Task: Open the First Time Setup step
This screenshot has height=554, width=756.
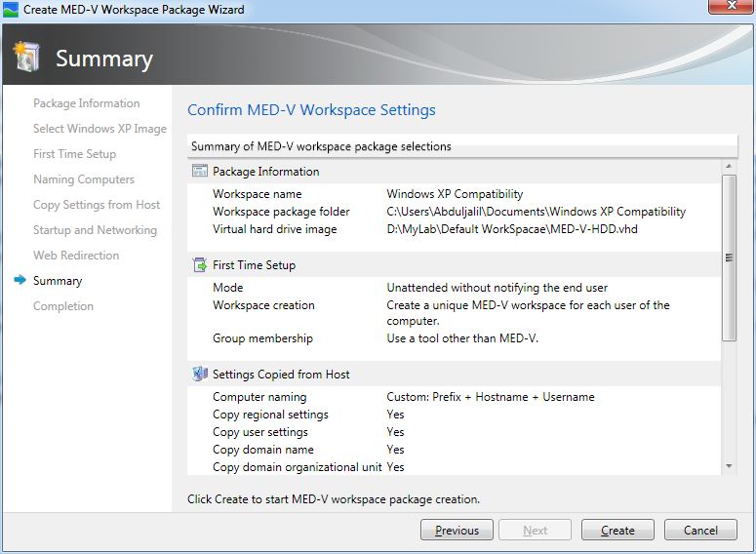Action: pos(74,154)
